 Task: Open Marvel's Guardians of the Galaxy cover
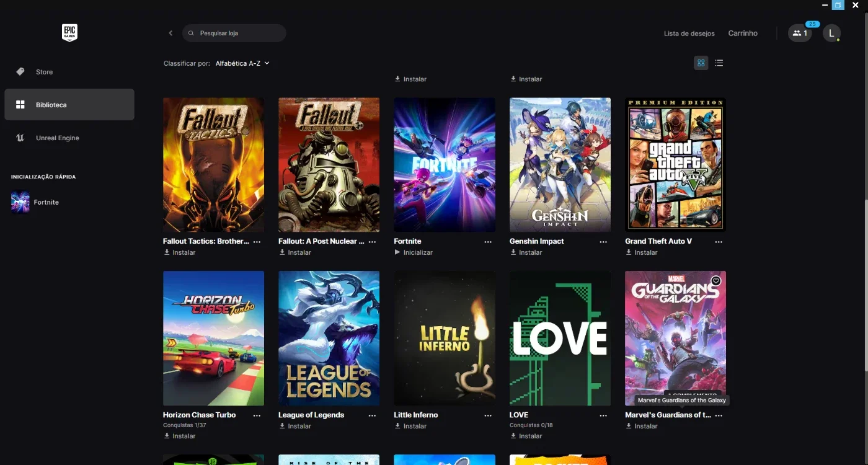coord(675,338)
